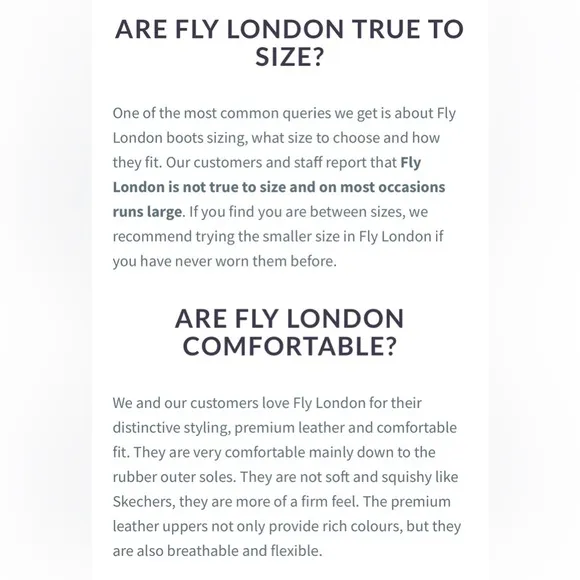Click the text 'more of a firm feel'

coord(296,502)
